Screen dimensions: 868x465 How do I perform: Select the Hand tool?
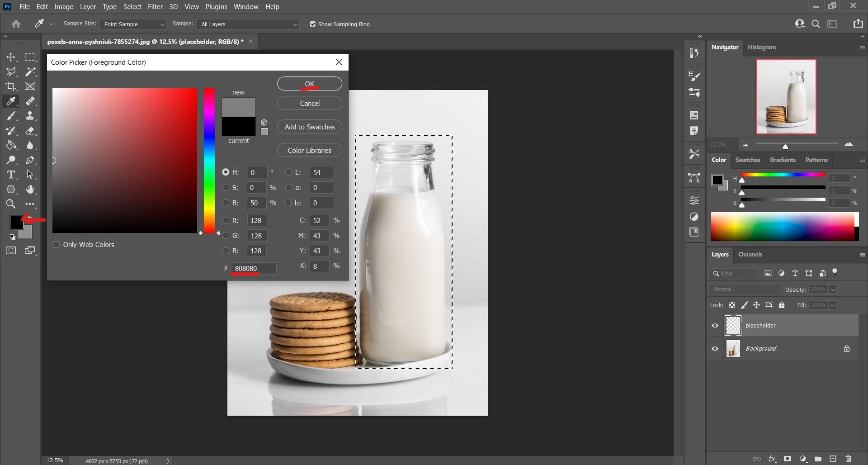[30, 190]
